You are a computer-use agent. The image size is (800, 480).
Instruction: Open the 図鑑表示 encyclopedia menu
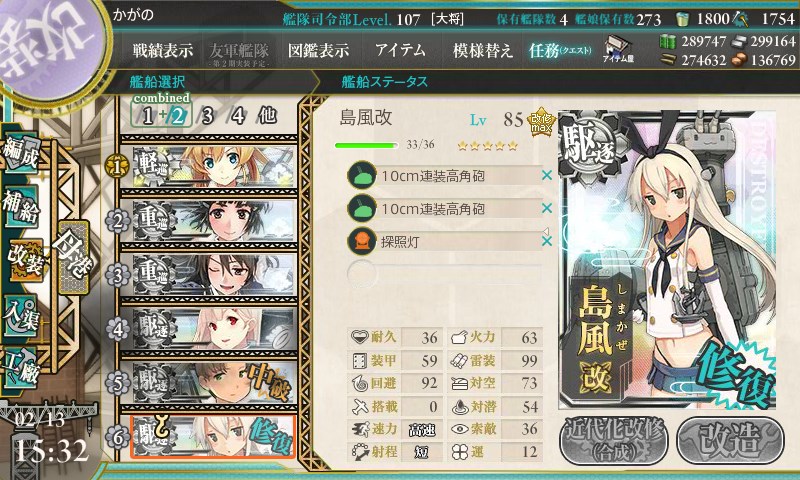point(318,50)
